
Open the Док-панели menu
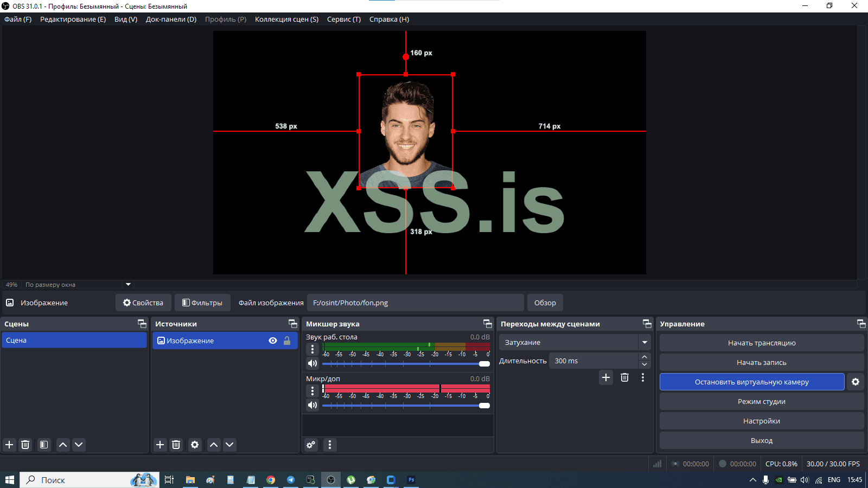171,19
